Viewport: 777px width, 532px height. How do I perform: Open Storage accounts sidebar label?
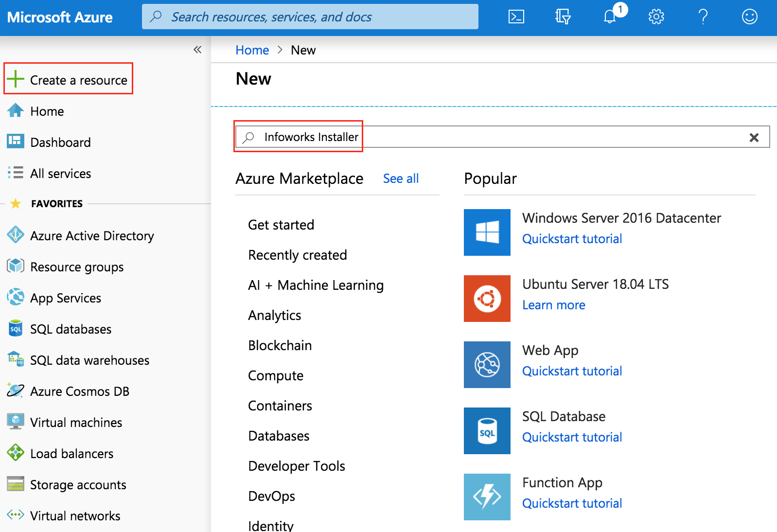[x=78, y=485]
